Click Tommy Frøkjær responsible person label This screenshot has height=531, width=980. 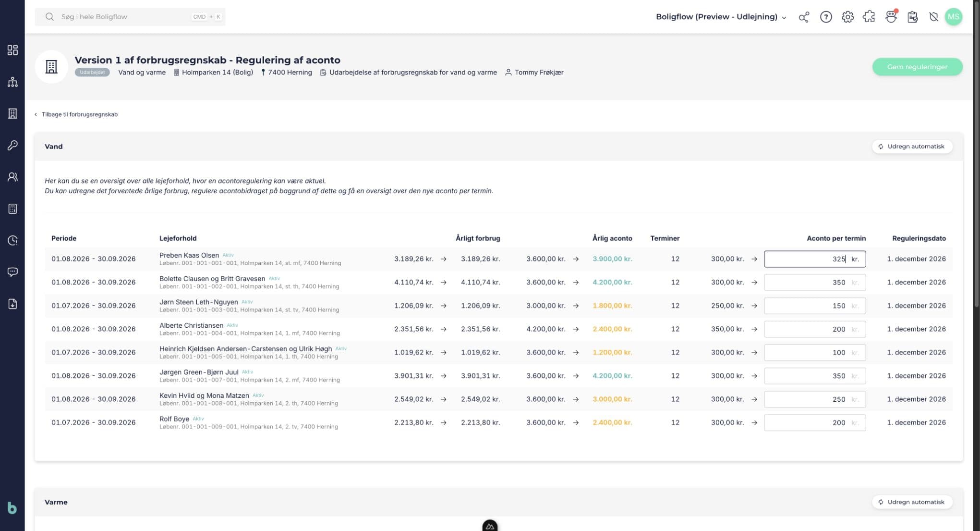point(534,73)
